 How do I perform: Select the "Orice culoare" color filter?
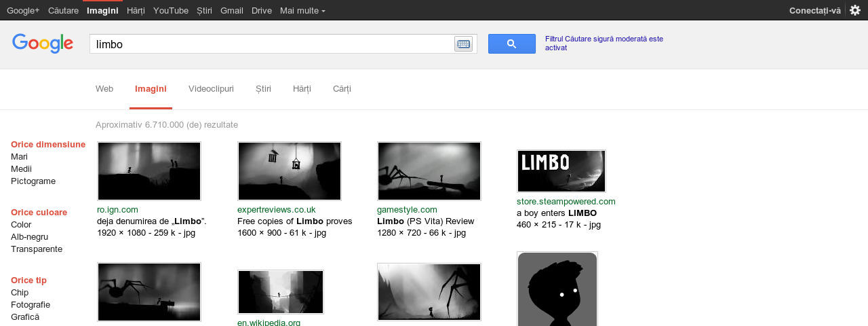[x=39, y=213]
